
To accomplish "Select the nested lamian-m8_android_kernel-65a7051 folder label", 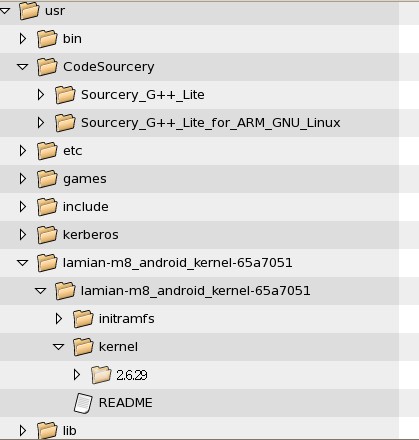I will tap(196, 291).
